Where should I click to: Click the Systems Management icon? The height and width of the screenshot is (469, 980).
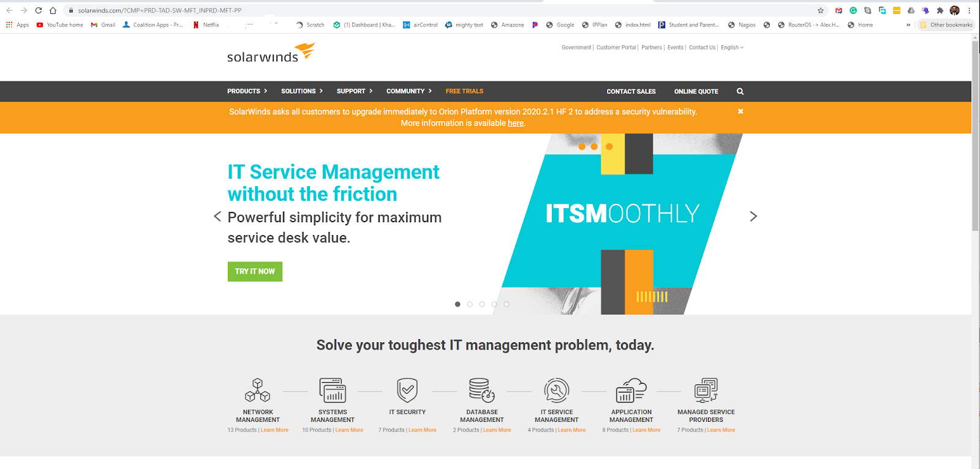[333, 390]
